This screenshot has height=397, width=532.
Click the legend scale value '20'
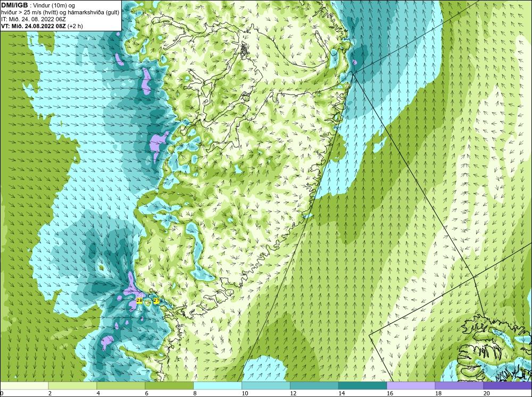[x=487, y=393]
